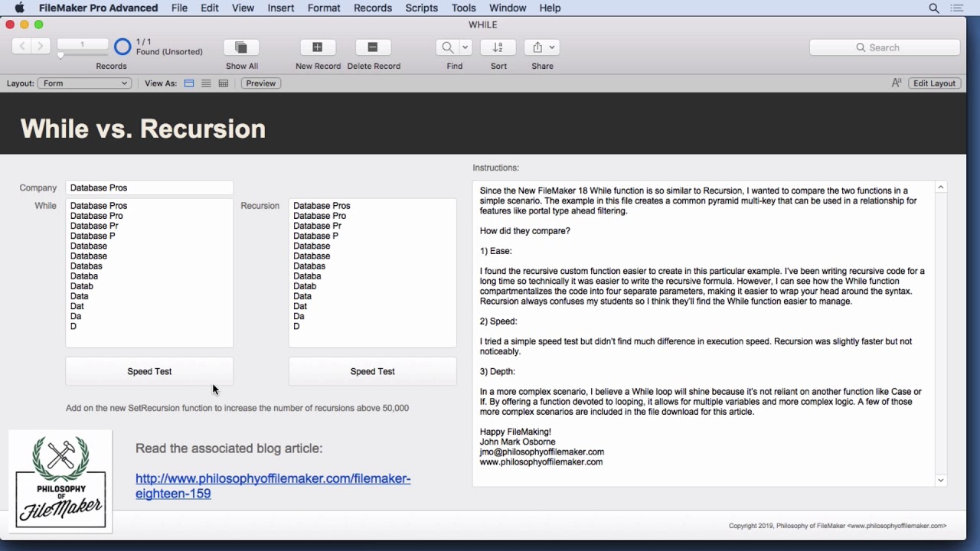This screenshot has width=980, height=551.
Task: Toggle the formatting bar icon
Action: coord(897,83)
